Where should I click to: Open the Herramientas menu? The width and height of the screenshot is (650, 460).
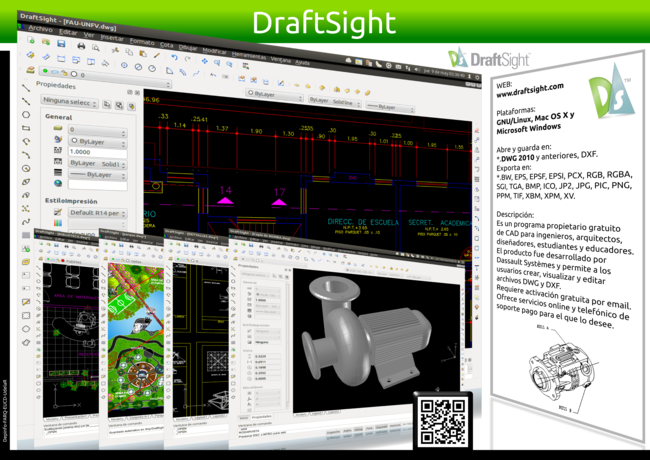tap(249, 56)
